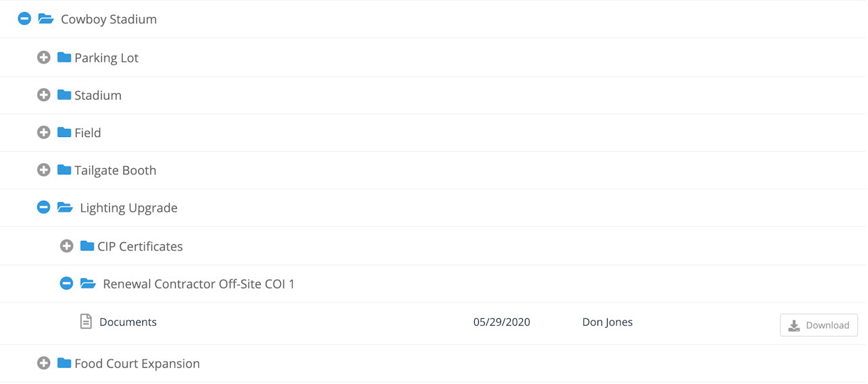Open the Documents file entry

click(x=128, y=322)
